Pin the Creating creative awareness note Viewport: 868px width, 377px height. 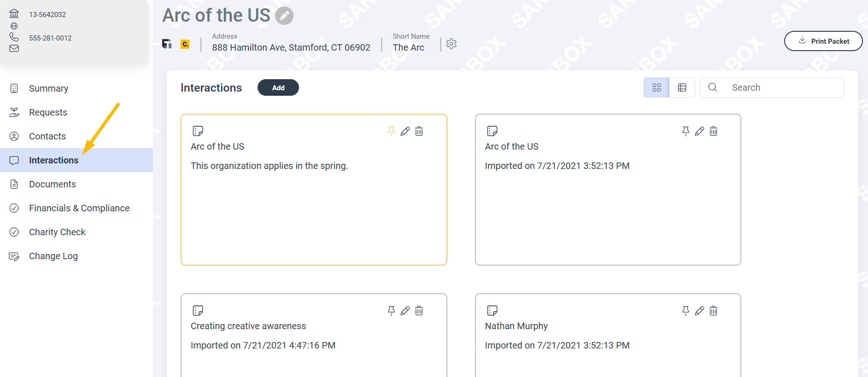[x=391, y=311]
